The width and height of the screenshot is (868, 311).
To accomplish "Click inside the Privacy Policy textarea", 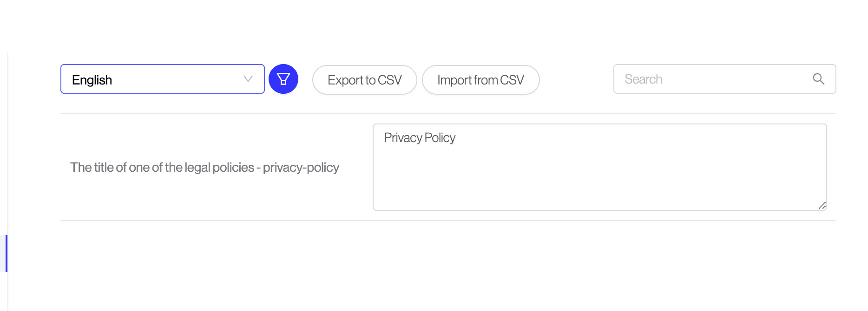I will [600, 167].
